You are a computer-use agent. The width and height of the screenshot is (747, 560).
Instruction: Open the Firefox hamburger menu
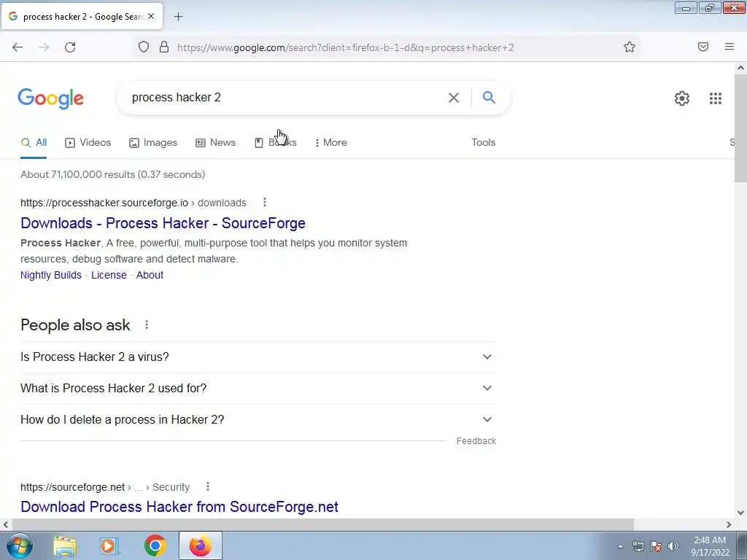tap(729, 47)
